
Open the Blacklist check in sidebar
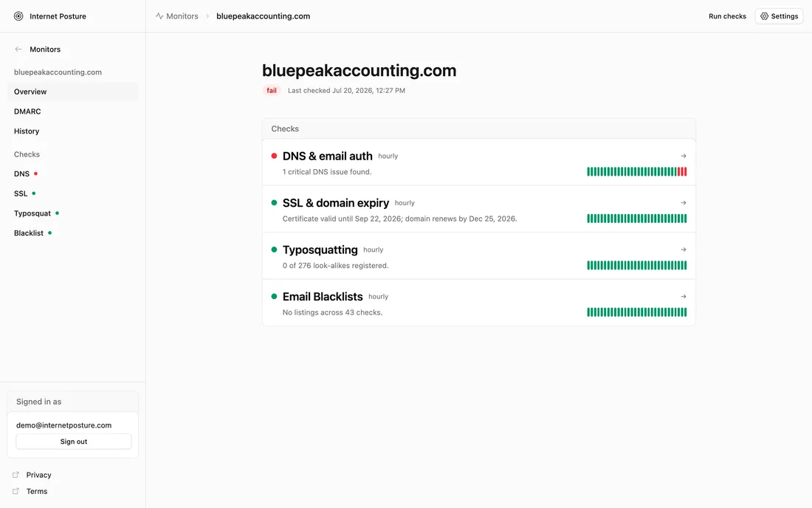pyautogui.click(x=72, y=233)
